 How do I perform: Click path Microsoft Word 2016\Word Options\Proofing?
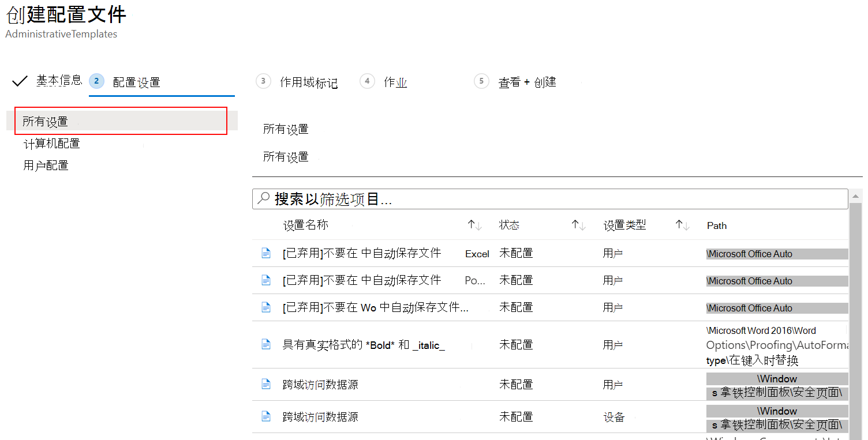(777, 345)
